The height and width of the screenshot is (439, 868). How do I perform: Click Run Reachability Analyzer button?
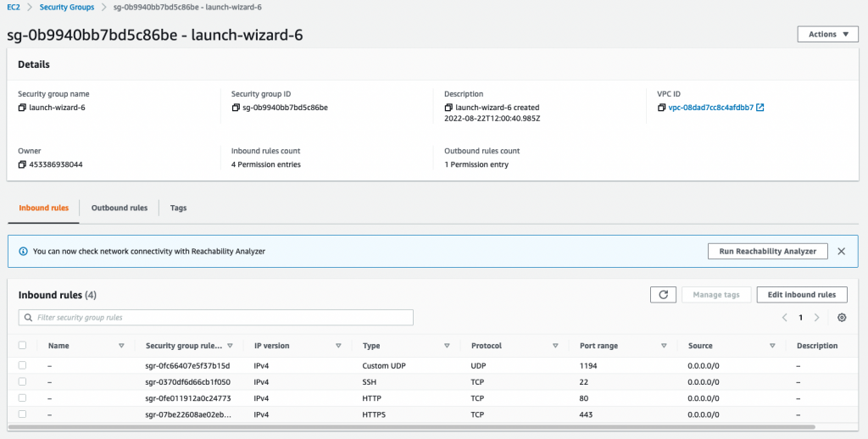point(768,252)
